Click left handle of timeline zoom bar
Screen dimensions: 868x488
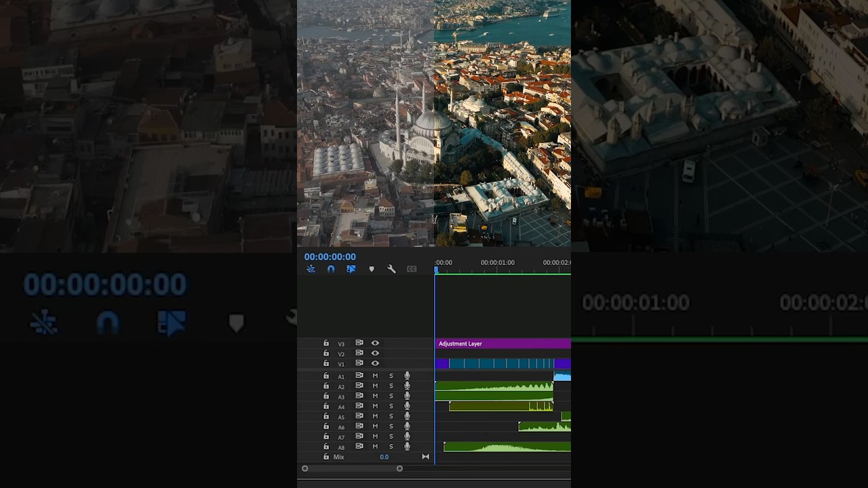click(305, 468)
